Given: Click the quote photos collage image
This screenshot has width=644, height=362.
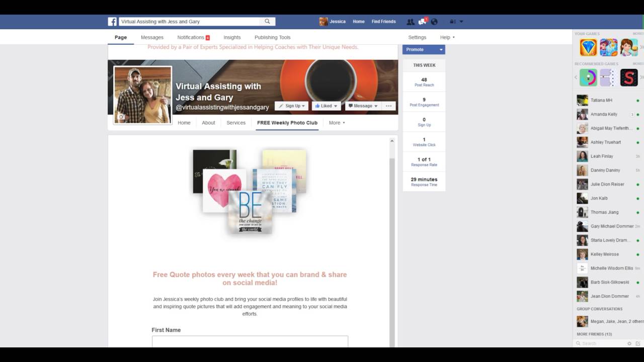Looking at the screenshot, I should point(250,191).
